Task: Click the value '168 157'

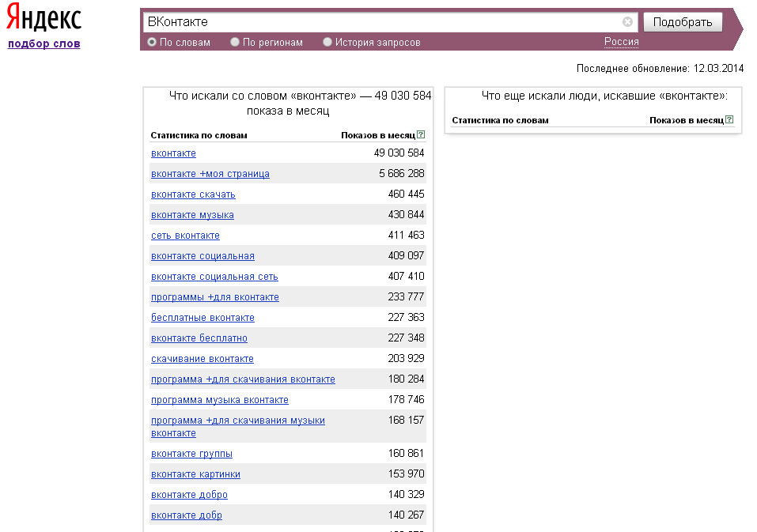Action: [x=406, y=420]
